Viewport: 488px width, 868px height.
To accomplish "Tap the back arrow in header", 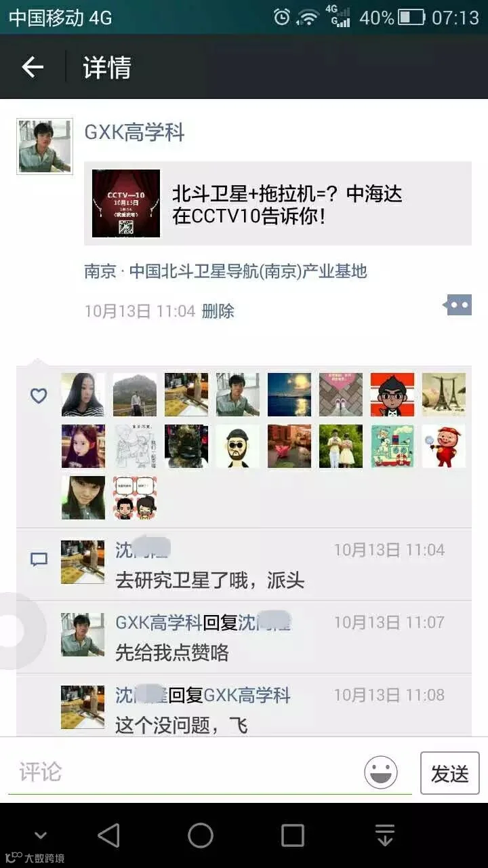I will pyautogui.click(x=33, y=66).
